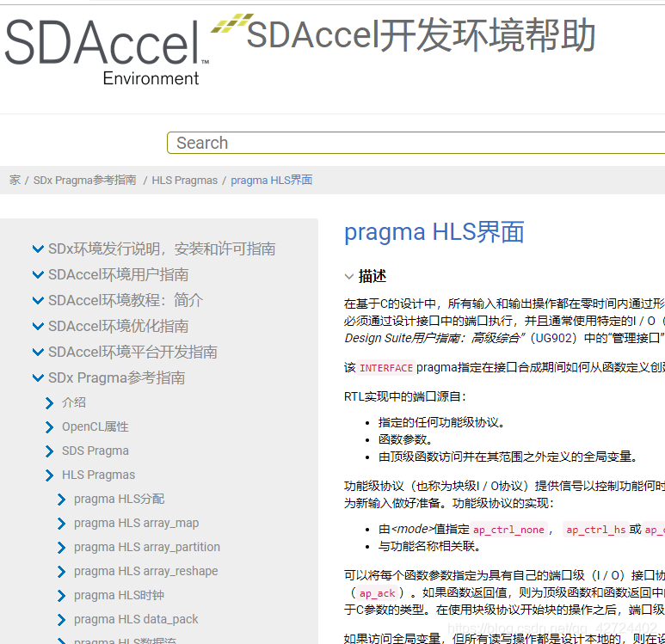Open SDAccel环境教程:简介 topic

[x=126, y=301]
